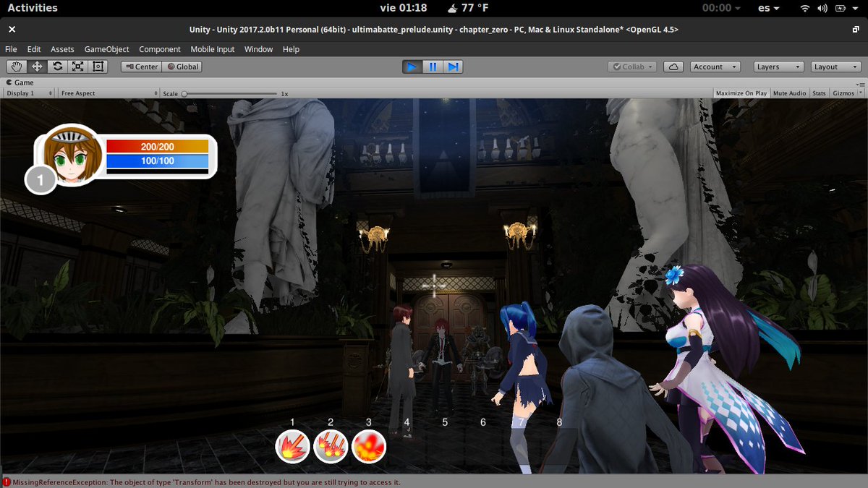This screenshot has width=868, height=488.
Task: Open the Help menu
Action: 291,49
